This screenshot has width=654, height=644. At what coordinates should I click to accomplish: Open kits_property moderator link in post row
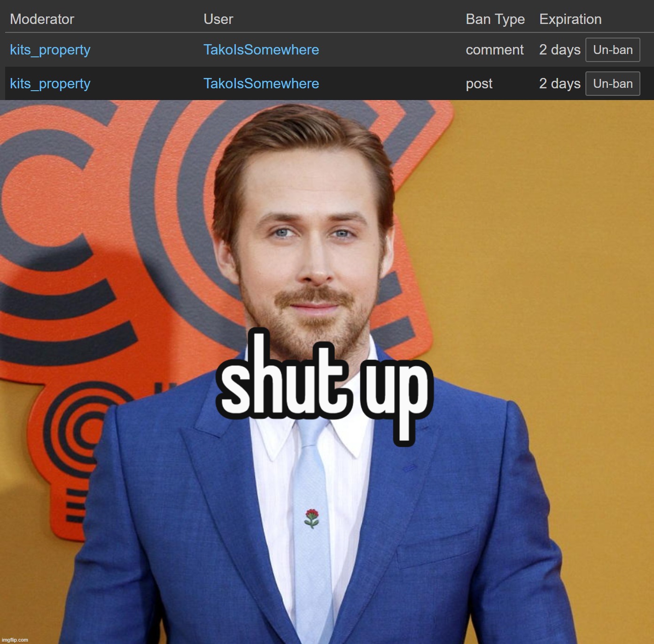(50, 84)
